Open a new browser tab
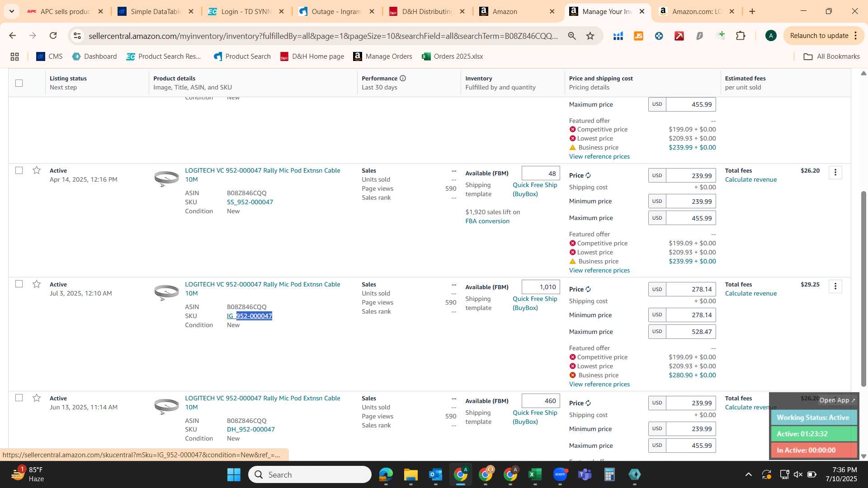868x488 pixels. (x=752, y=11)
